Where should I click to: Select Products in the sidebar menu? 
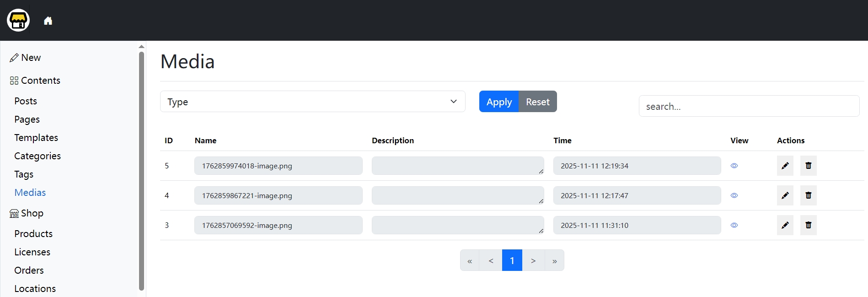pos(33,234)
